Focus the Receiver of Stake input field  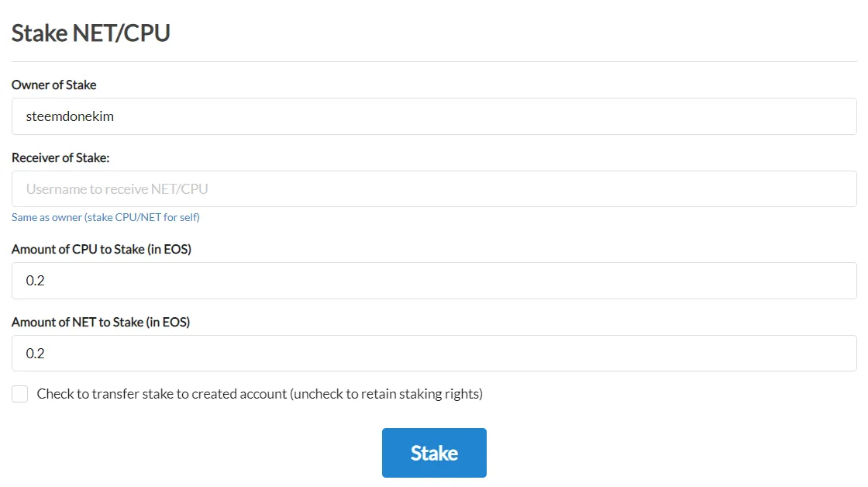click(x=434, y=189)
